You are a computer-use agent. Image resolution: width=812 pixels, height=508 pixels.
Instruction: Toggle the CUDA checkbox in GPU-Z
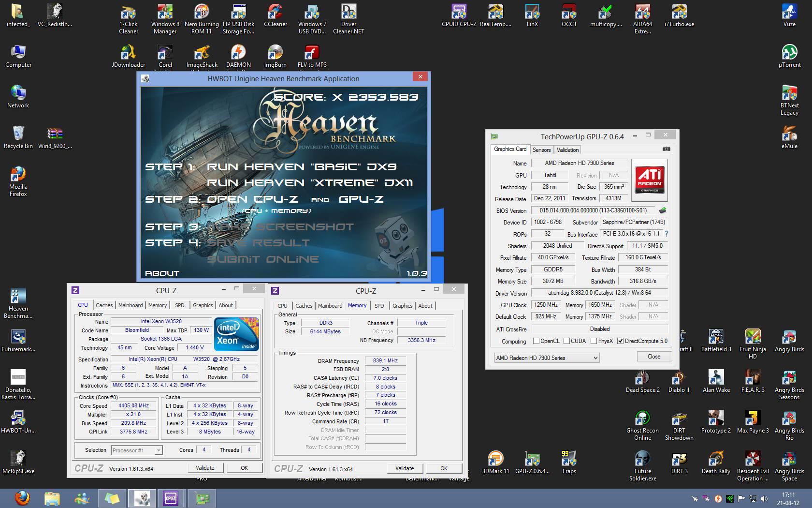click(566, 341)
